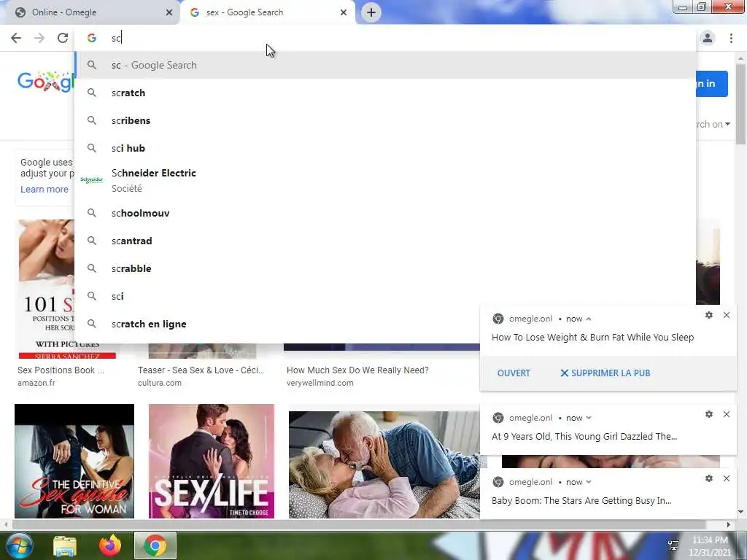Close the Online - Omegle tab
The image size is (747, 560).
pyautogui.click(x=169, y=12)
